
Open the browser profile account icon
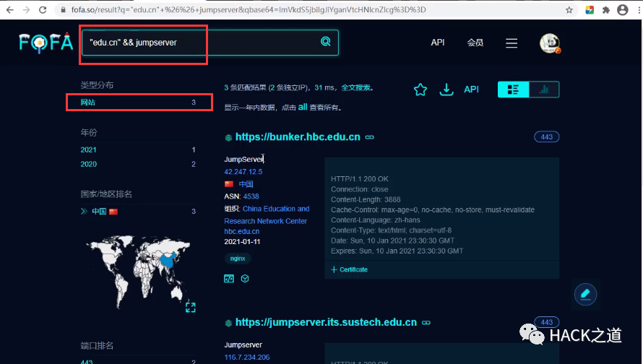pos(623,10)
